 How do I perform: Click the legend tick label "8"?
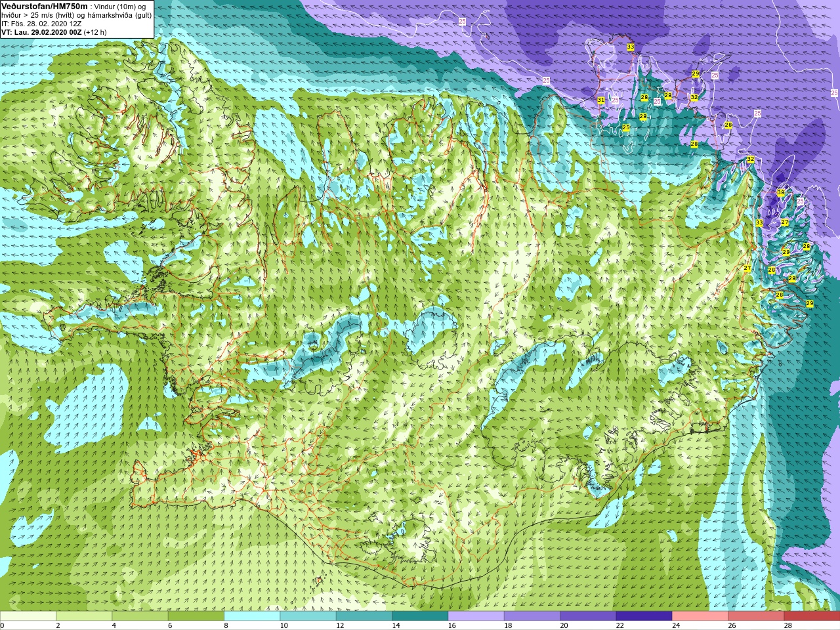click(x=226, y=625)
